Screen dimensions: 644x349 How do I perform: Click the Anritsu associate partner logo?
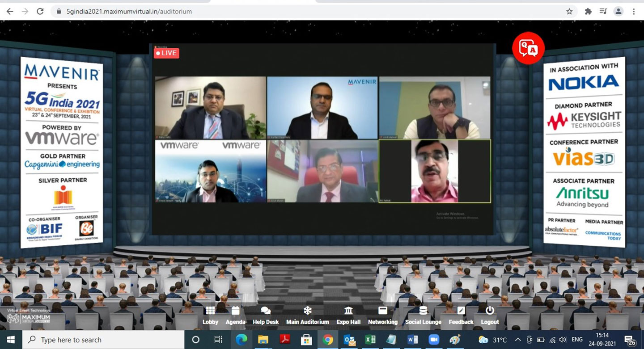582,197
